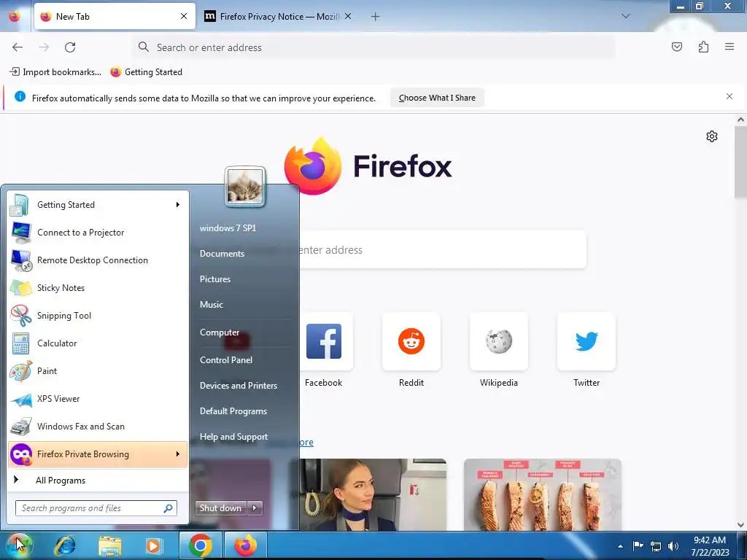747x560 pixels.
Task: Open Calculator from Start menu
Action: (98, 343)
